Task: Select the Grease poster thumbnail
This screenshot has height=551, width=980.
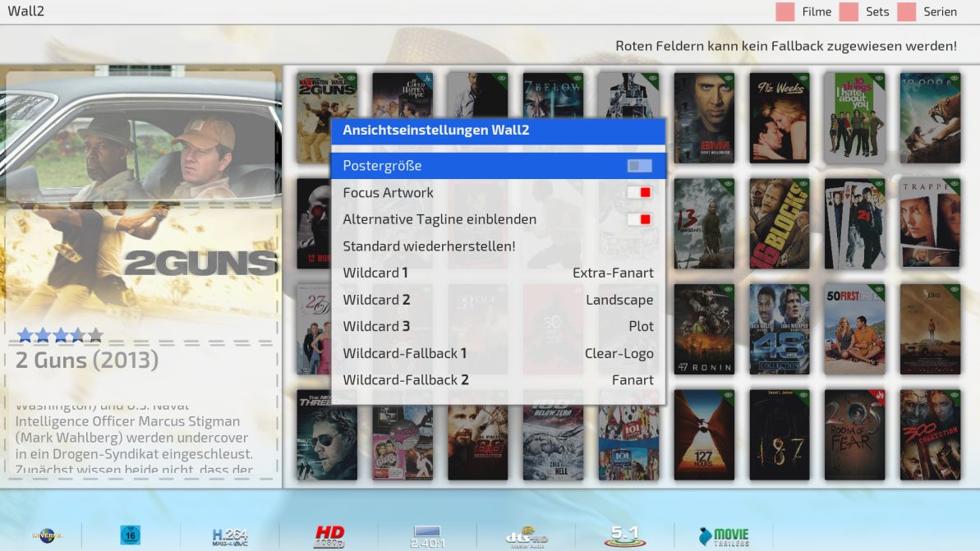Action: pos(403,443)
